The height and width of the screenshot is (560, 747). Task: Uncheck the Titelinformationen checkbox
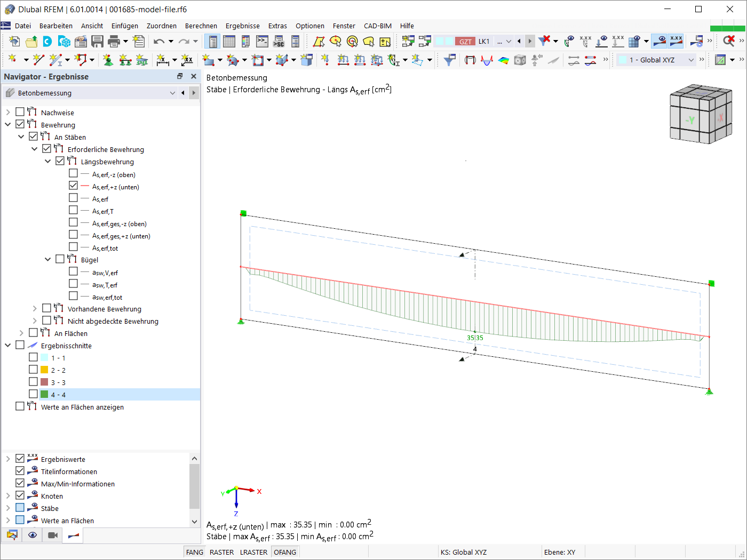[x=20, y=471]
